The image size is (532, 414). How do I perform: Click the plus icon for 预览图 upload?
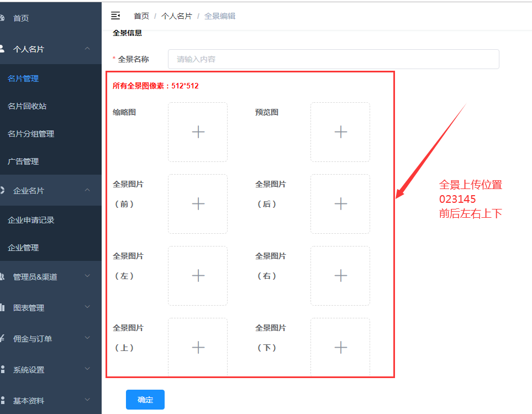click(x=340, y=132)
